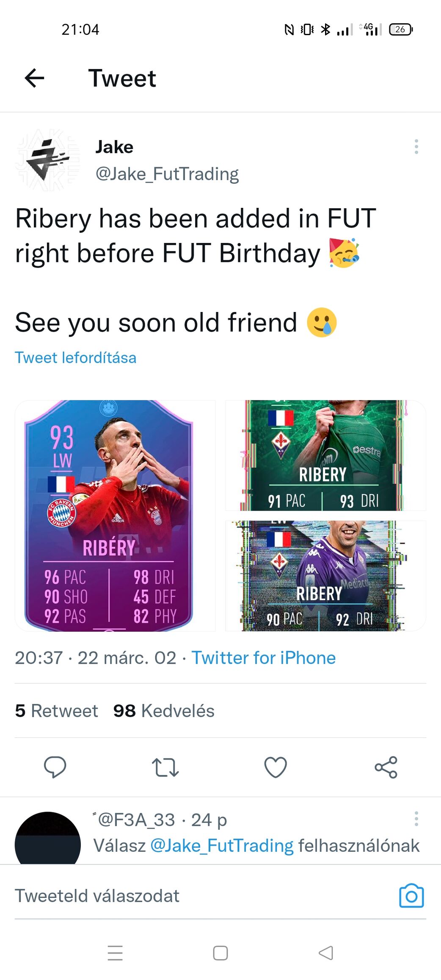Open the green Ribery 91 PAC card image

click(x=325, y=455)
